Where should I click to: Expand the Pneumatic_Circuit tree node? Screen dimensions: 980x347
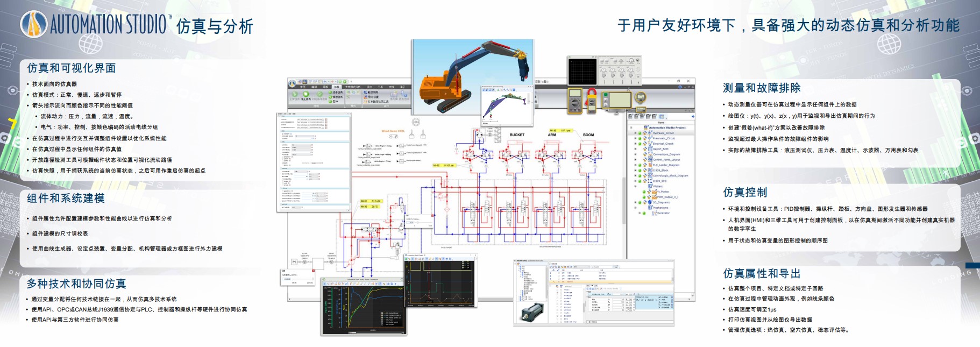[x=635, y=138]
